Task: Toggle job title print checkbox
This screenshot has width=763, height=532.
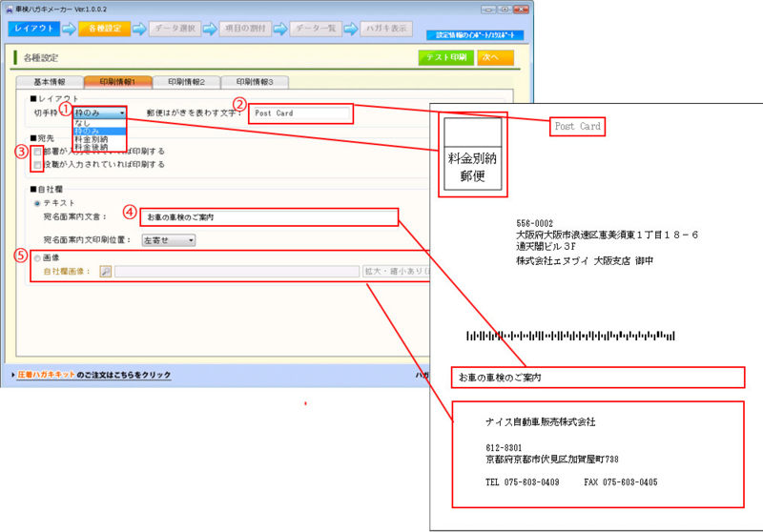Action: pos(37,165)
